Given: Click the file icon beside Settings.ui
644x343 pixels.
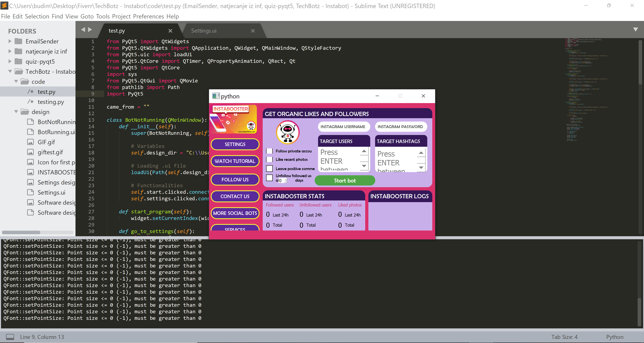Looking at the screenshot, I should pos(31,192).
